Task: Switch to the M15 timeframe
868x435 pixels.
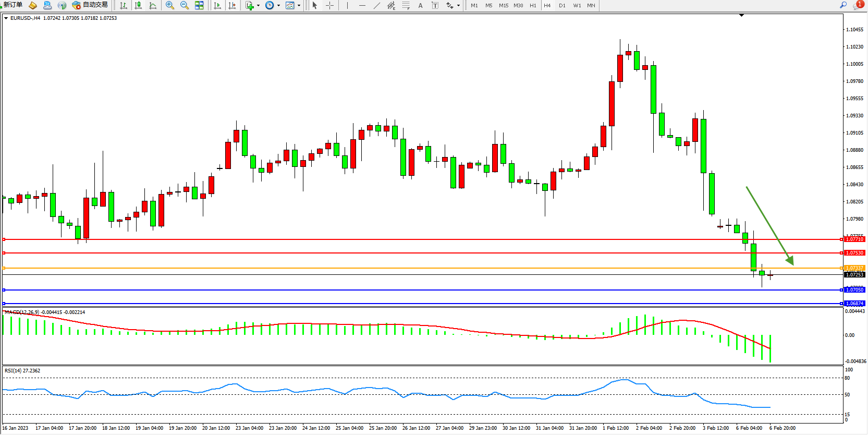Action: point(503,5)
